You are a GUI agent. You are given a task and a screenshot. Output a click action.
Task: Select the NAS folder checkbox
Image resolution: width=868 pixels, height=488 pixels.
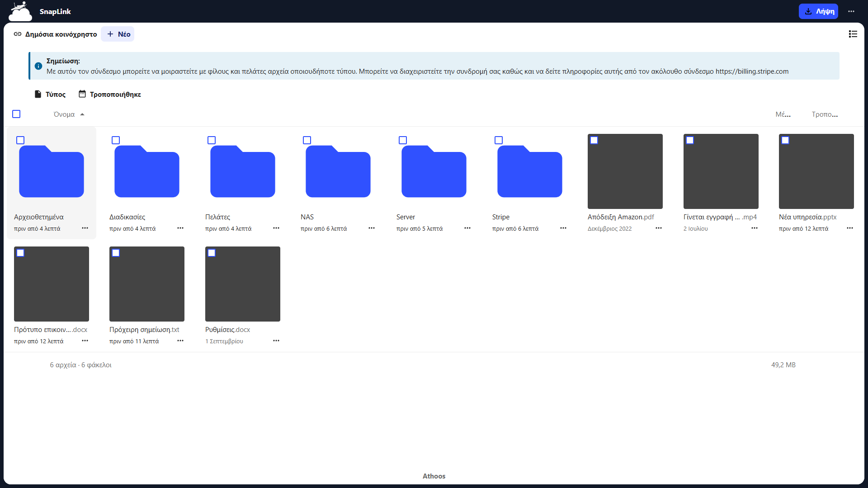tap(307, 140)
